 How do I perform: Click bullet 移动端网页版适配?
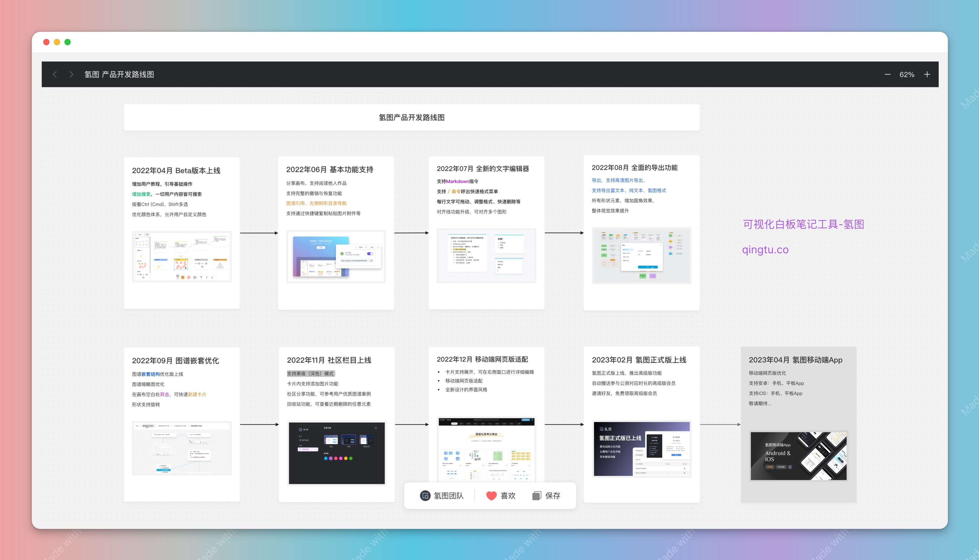tap(464, 381)
